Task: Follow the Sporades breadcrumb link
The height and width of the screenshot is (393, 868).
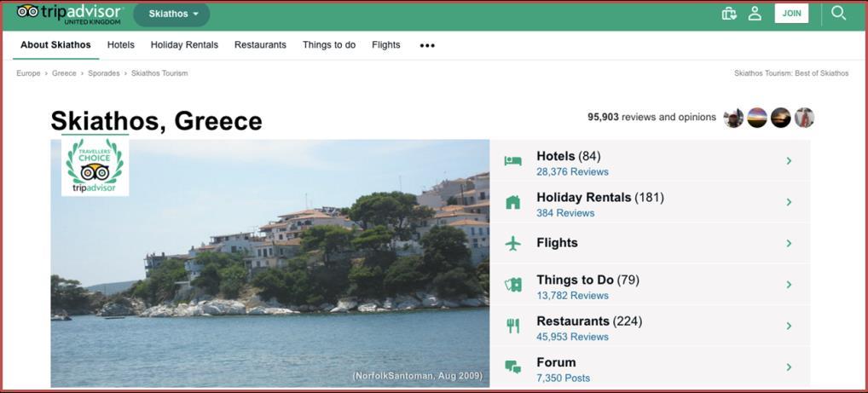Action: coord(103,73)
